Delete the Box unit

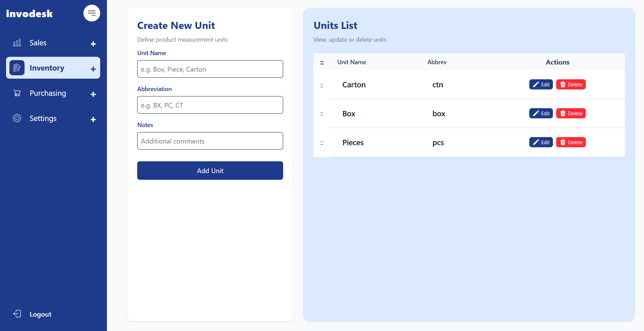[571, 113]
